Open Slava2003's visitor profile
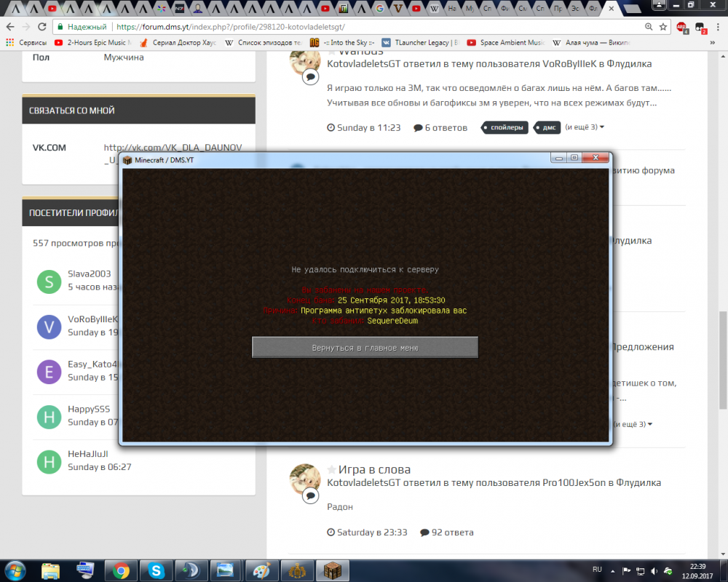Screen dimensions: 728x582 click(90, 274)
